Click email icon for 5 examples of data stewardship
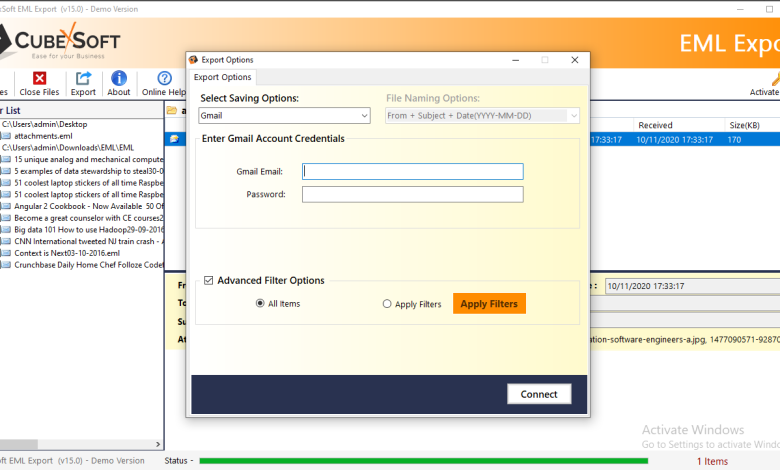This screenshot has width=780, height=470. pyautogui.click(x=6, y=171)
